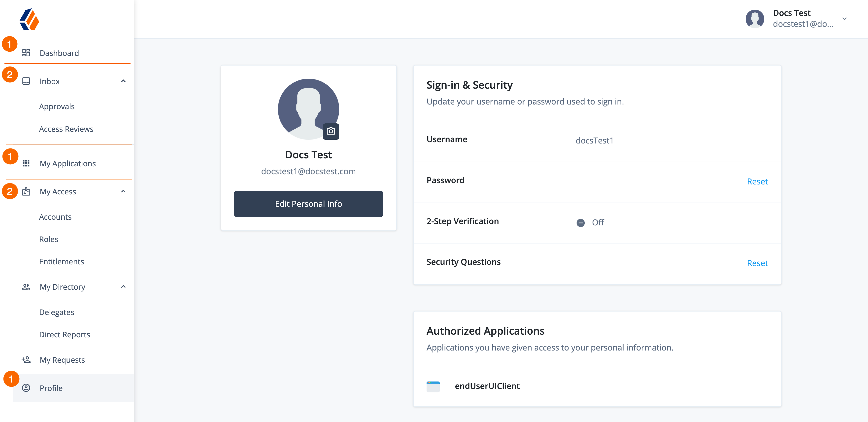Image resolution: width=868 pixels, height=422 pixels.
Task: Click the camera icon on profile avatar
Action: tap(331, 131)
